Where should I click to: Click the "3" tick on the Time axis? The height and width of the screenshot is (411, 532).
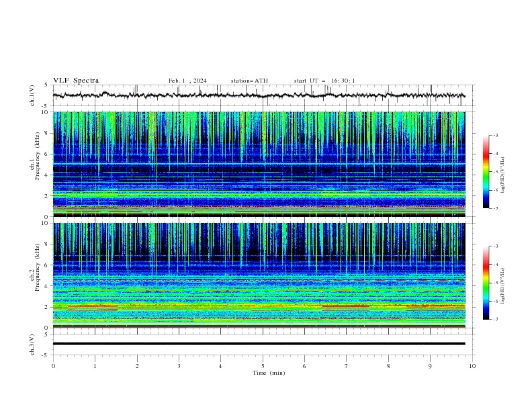[179, 366]
